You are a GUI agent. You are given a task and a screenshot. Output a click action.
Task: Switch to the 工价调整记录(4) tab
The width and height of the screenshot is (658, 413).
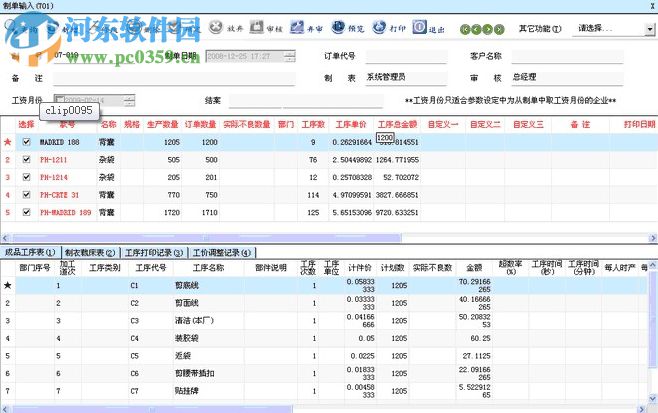click(x=222, y=253)
